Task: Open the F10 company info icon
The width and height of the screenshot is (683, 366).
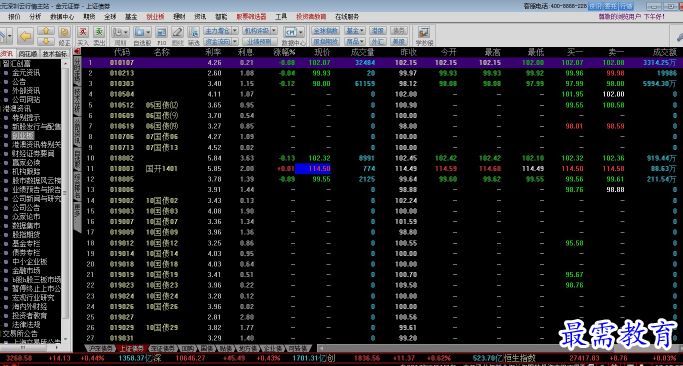Action: click(162, 32)
